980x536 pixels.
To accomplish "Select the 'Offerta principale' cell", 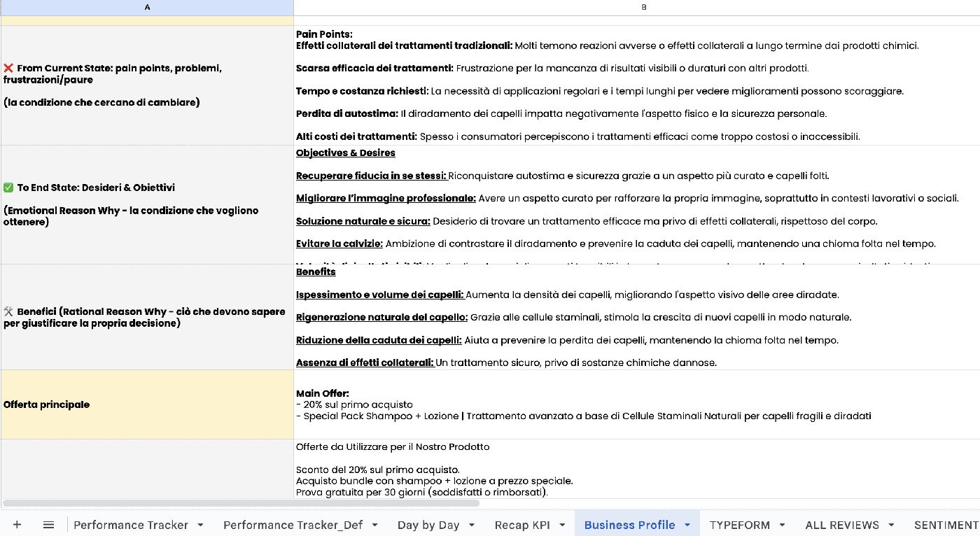I will [147, 404].
